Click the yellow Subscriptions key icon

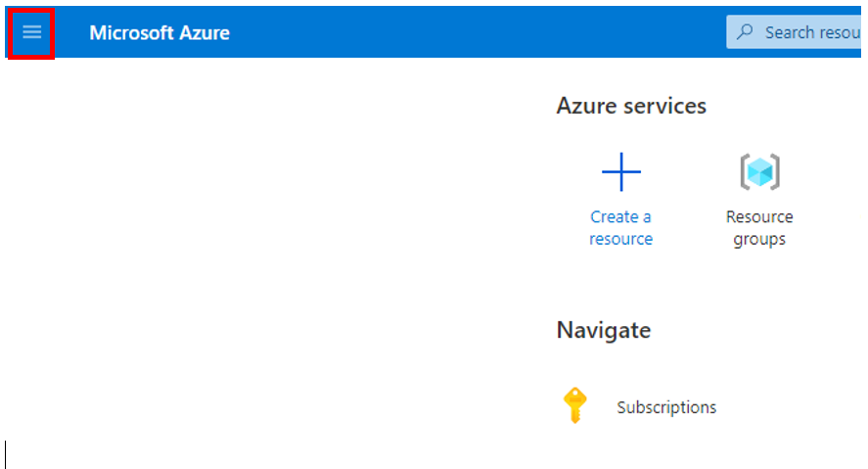575,405
